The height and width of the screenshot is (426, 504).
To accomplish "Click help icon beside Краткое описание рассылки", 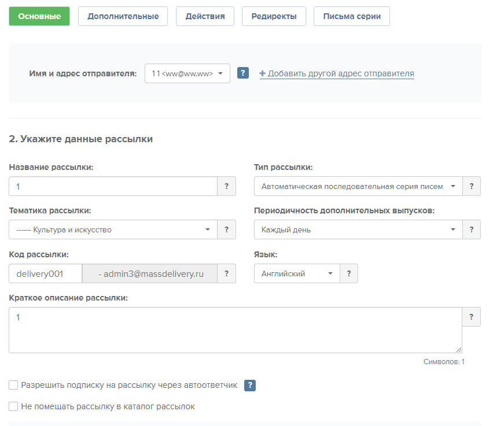I will (472, 317).
